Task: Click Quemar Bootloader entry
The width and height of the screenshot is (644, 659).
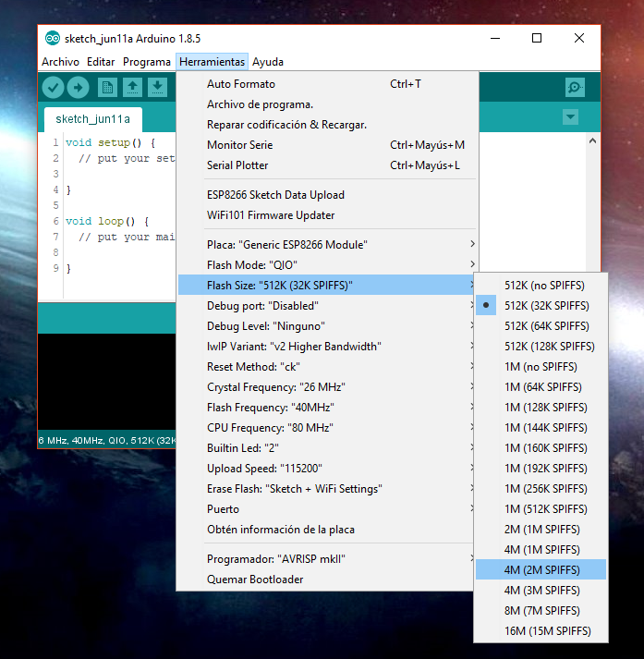Action: 327,580
